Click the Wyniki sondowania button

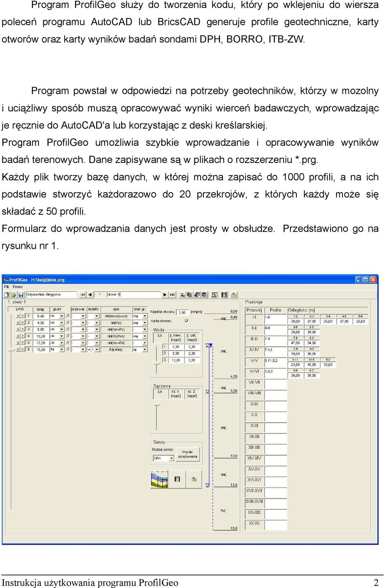188,454
